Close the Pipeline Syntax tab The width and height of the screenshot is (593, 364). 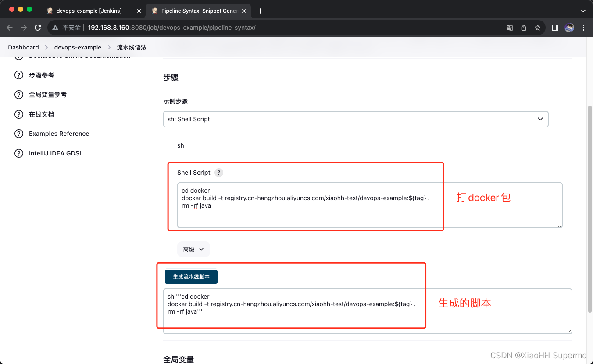(245, 11)
